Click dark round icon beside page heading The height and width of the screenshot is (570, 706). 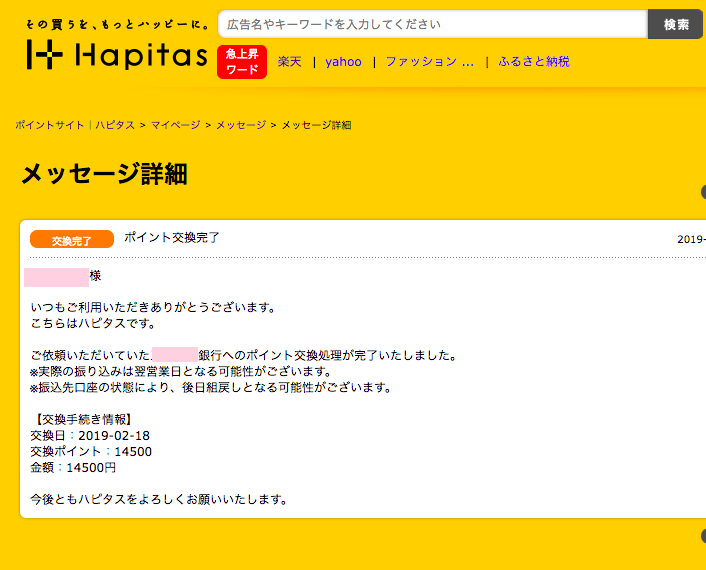click(702, 192)
